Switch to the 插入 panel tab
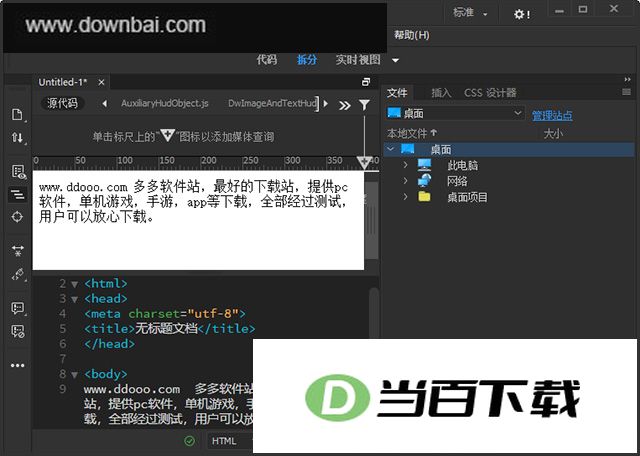 (441, 93)
